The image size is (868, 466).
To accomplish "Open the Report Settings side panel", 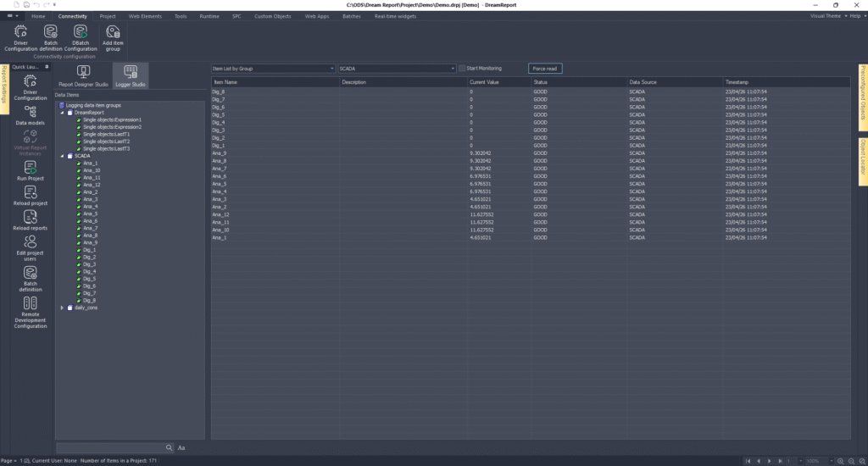I will tap(4, 89).
